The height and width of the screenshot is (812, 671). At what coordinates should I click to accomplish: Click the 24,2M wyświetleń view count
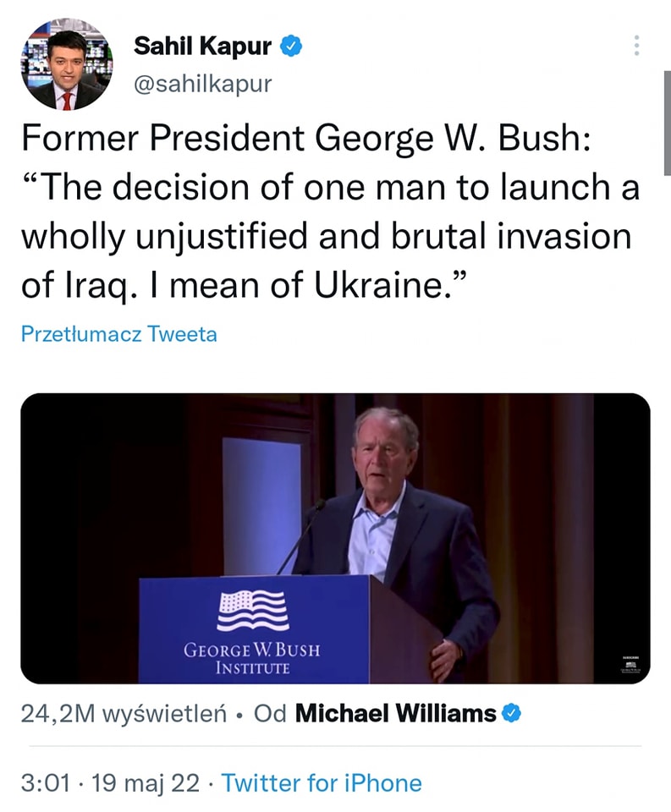point(122,714)
